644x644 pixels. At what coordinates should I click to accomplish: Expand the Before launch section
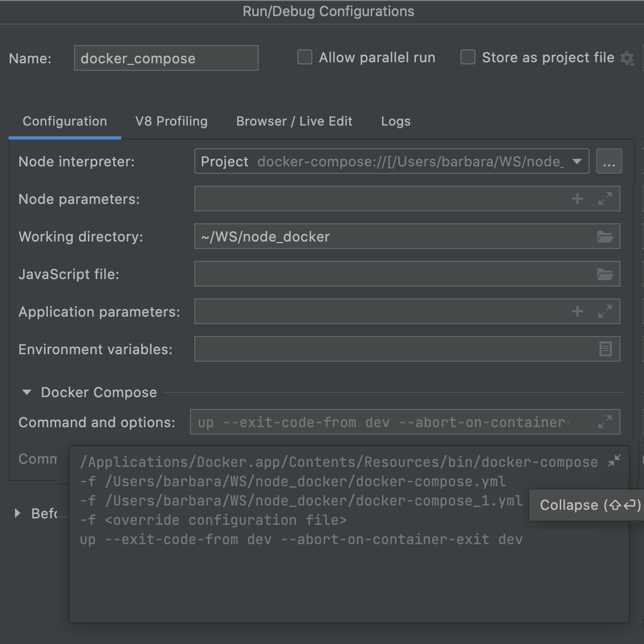tap(18, 513)
